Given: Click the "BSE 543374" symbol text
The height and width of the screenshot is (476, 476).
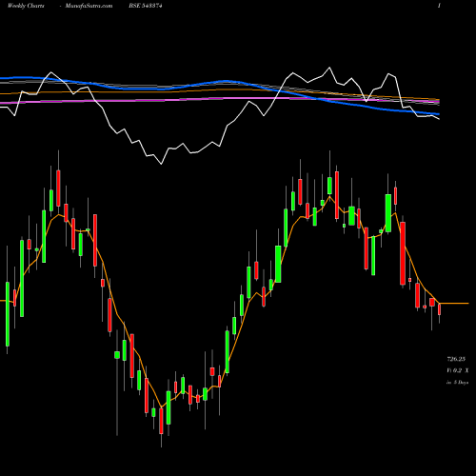Looking at the screenshot, I should (146, 6).
